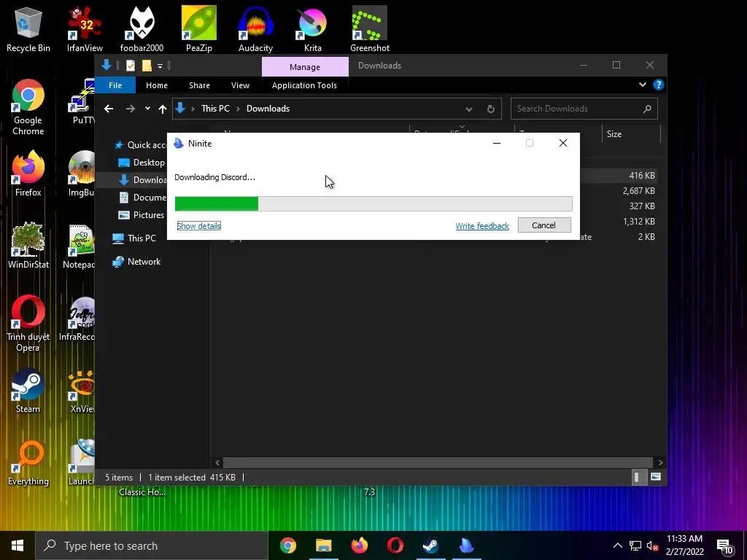Screen dimensions: 747x560
Task: Select the PuTTY desktop icon
Action: click(x=82, y=101)
